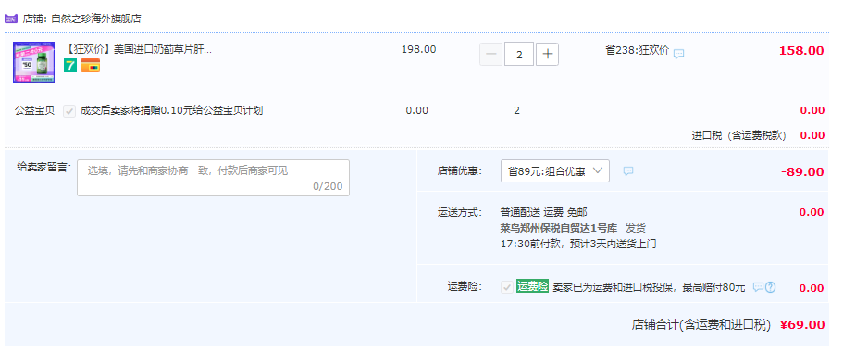Click the item subtotal 158.00

801,50
